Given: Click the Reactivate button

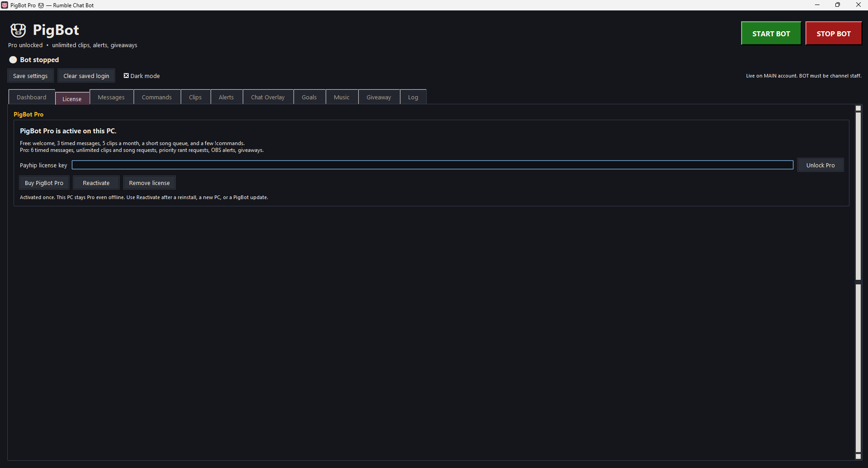Looking at the screenshot, I should [96, 183].
